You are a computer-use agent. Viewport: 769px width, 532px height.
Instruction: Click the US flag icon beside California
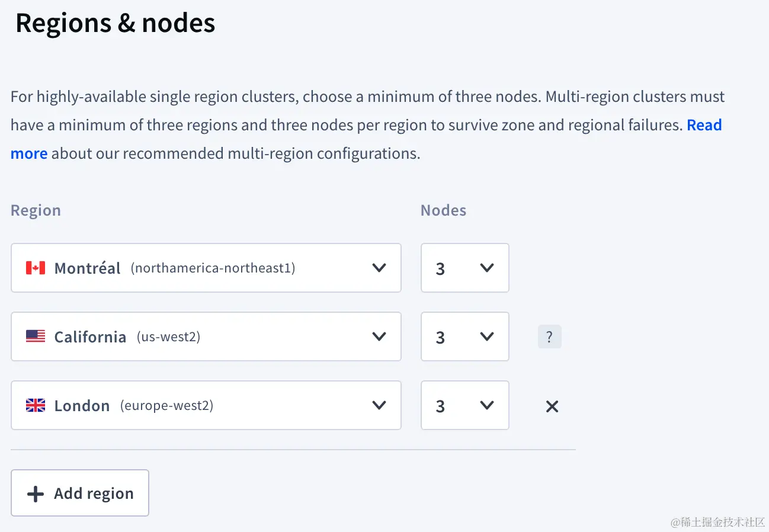point(36,336)
